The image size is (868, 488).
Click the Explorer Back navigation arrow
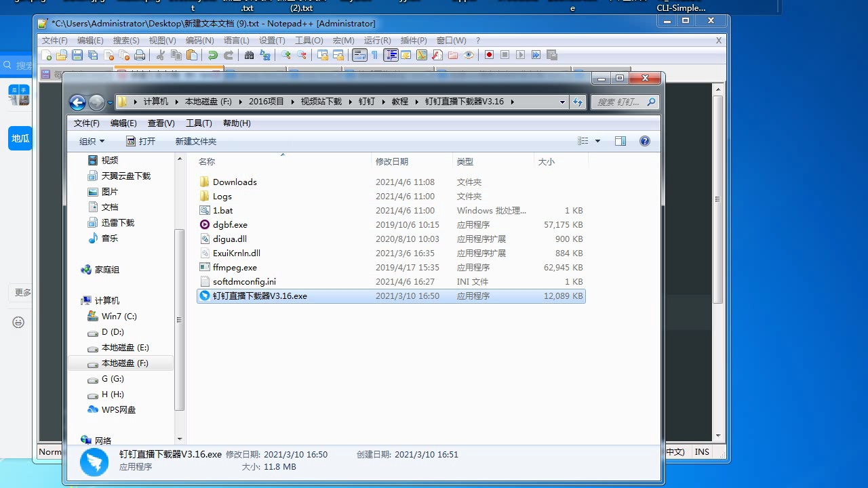(77, 102)
